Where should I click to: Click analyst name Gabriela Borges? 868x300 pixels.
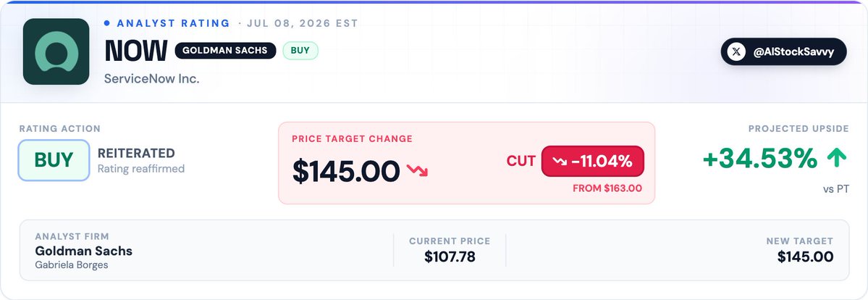point(72,265)
